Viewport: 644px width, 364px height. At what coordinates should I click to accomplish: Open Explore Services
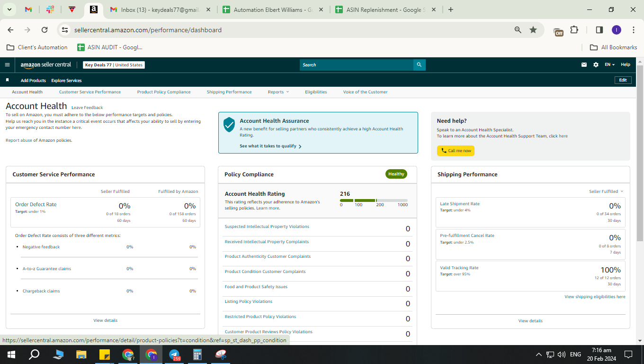point(66,81)
